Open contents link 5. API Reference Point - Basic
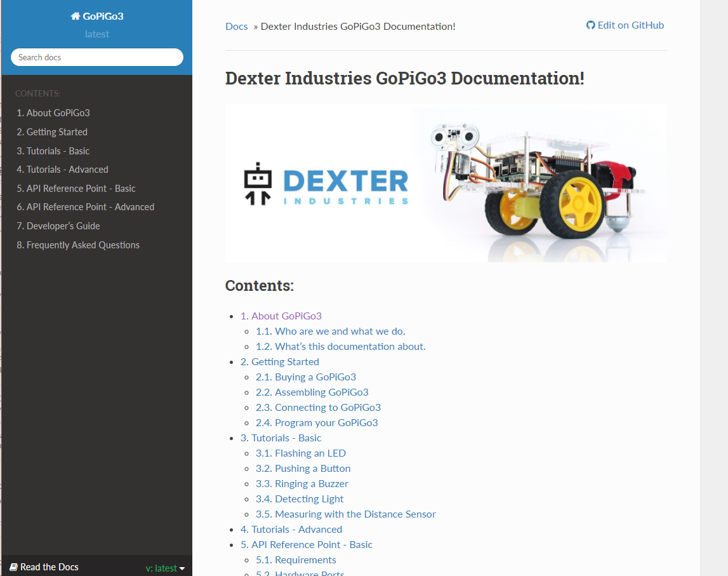Viewport: 728px width, 576px height. [x=307, y=545]
